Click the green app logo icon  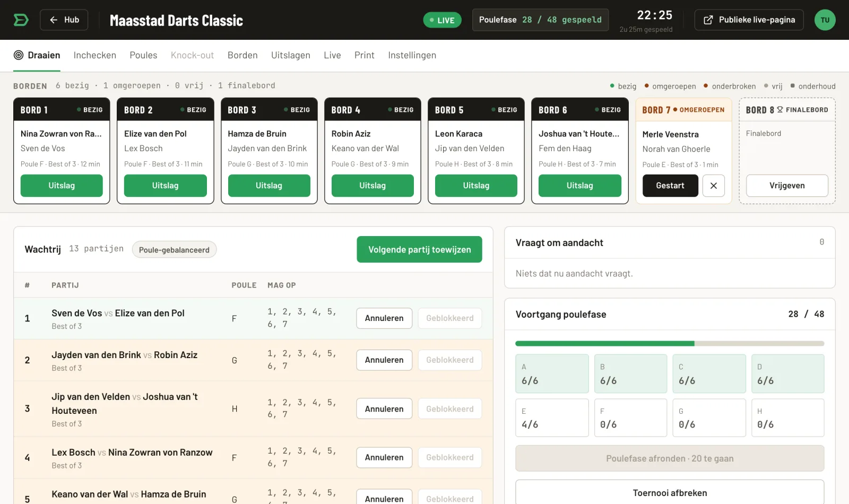[x=21, y=20]
